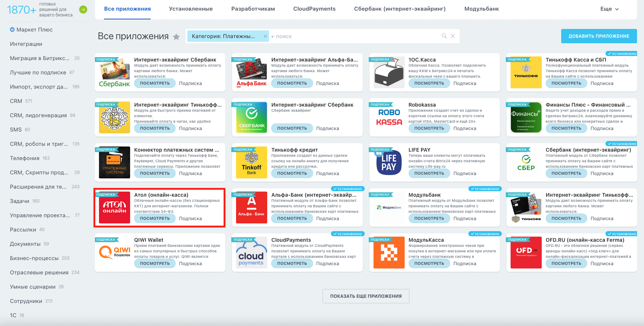The width and height of the screenshot is (644, 326).
Task: Click ПОСМОТРЕТЬ for 1С.Касса
Action: click(429, 83)
